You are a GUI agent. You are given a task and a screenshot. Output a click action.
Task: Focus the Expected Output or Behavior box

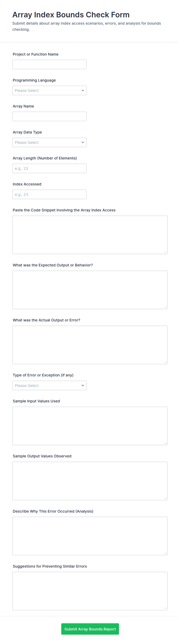[90, 290]
